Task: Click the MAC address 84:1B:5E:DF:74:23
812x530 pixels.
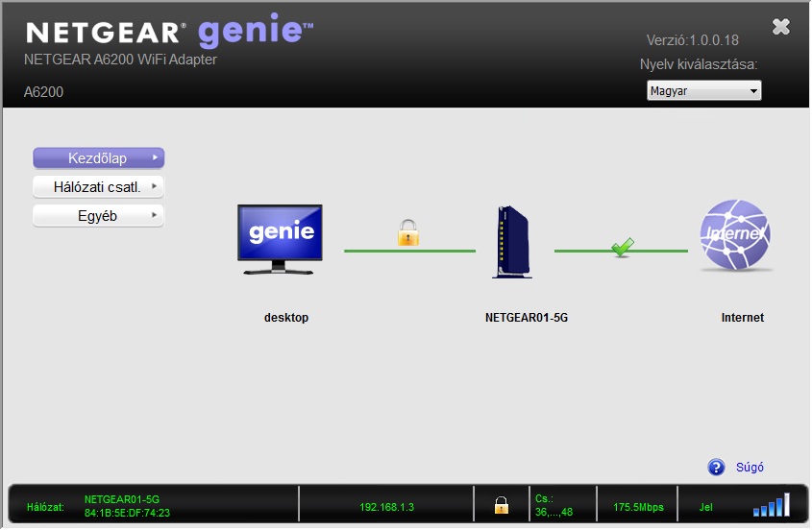Action: click(127, 513)
